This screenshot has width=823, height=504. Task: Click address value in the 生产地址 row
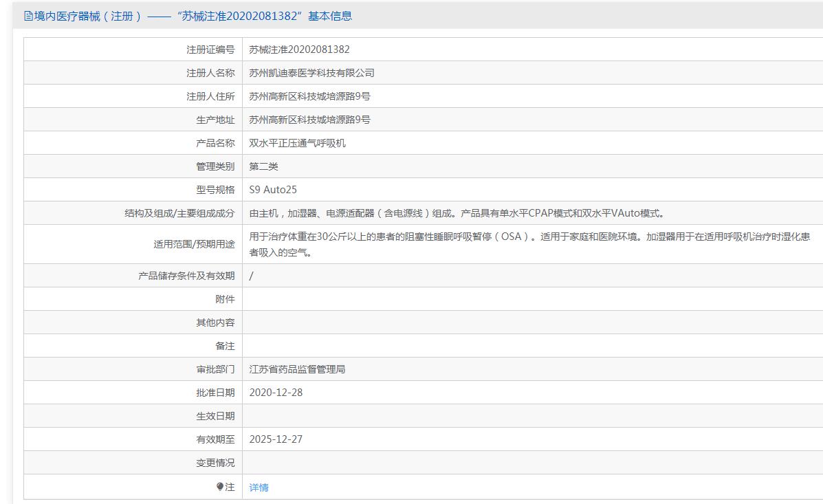(309, 120)
